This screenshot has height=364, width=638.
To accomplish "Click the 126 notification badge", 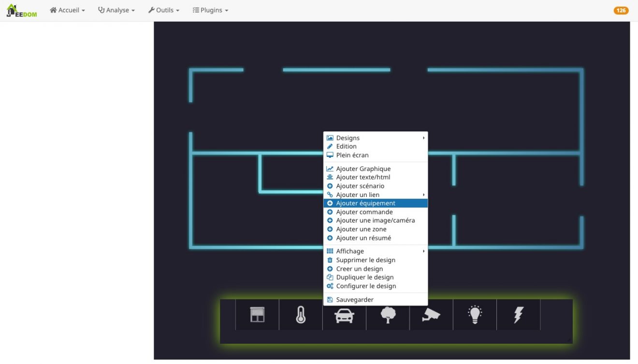I will tap(621, 10).
